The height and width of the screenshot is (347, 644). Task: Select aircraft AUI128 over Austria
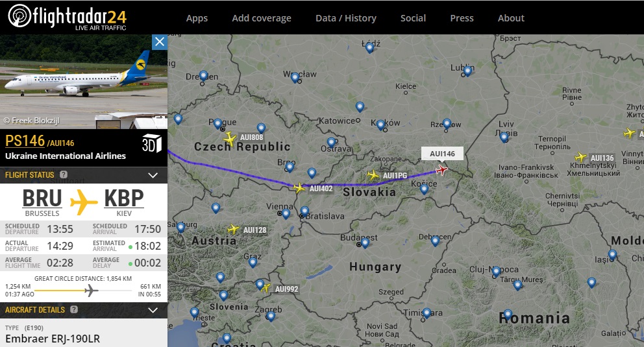pyautogui.click(x=233, y=229)
